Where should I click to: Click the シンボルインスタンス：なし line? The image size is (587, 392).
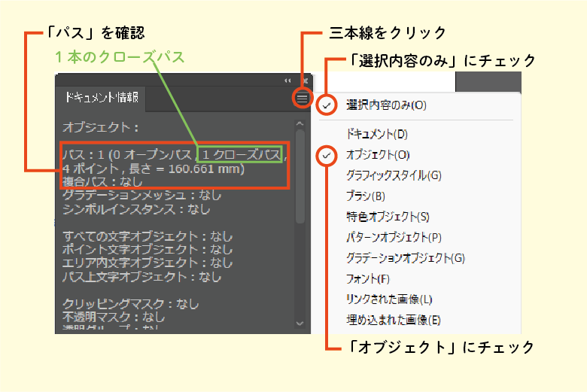pyautogui.click(x=136, y=209)
